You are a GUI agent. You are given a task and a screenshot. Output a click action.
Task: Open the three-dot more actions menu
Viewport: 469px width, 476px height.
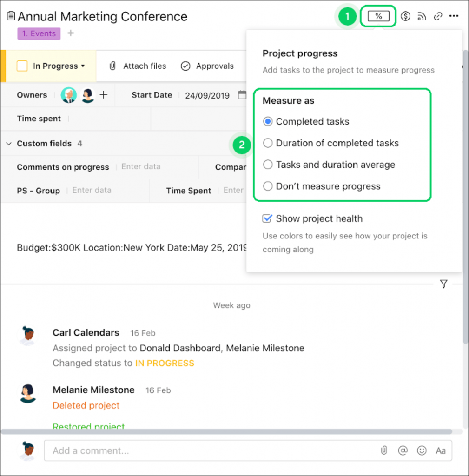[453, 16]
